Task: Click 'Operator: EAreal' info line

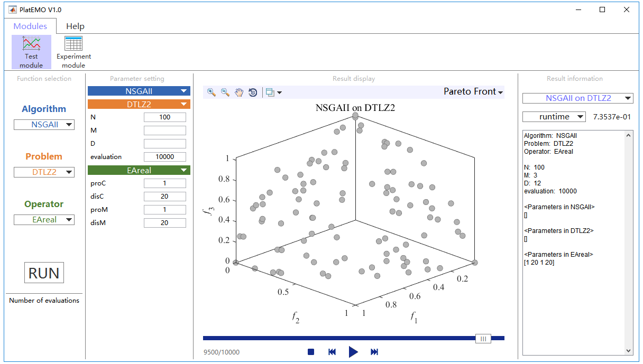Action: pyautogui.click(x=548, y=152)
